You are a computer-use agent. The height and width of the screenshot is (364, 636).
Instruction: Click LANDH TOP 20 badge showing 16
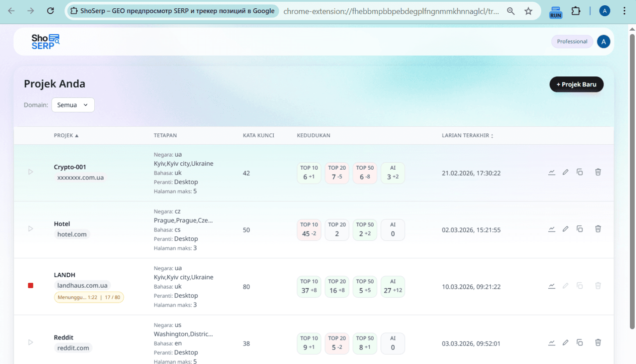(x=337, y=286)
